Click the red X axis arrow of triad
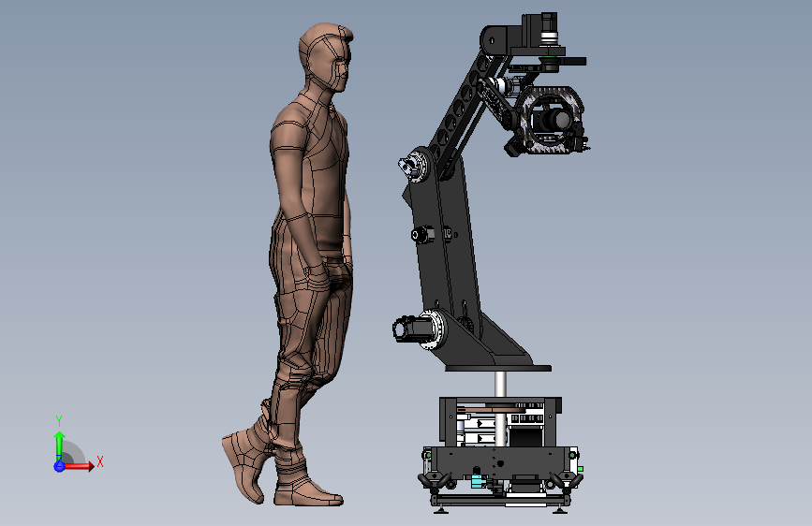The height and width of the screenshot is (526, 812). click(x=78, y=466)
